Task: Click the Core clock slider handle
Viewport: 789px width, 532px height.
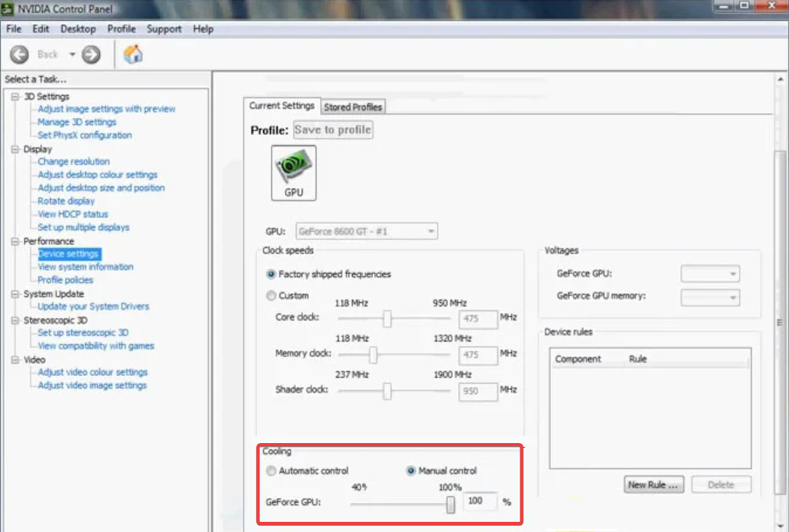Action: (x=387, y=319)
